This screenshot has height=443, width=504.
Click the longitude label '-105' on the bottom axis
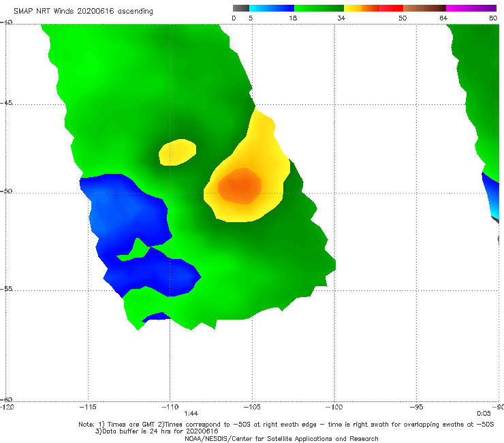(252, 407)
